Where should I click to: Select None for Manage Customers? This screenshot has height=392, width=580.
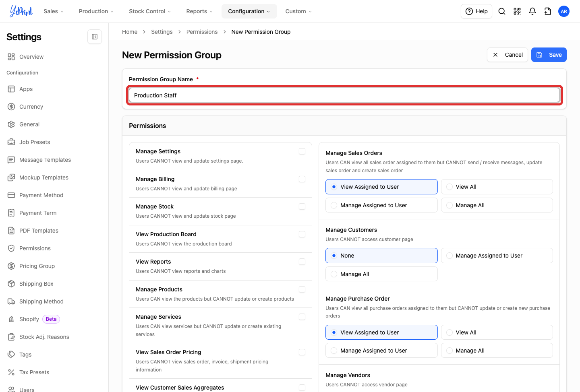click(381, 256)
